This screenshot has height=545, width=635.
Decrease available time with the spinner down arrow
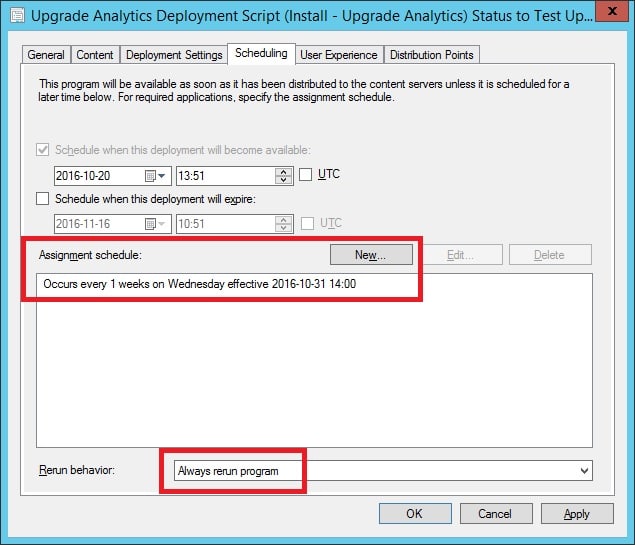pos(283,180)
